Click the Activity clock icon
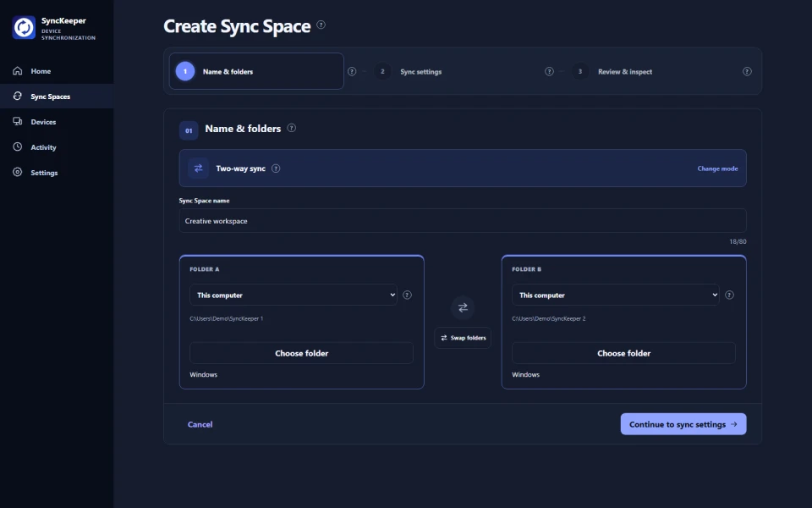 point(18,146)
